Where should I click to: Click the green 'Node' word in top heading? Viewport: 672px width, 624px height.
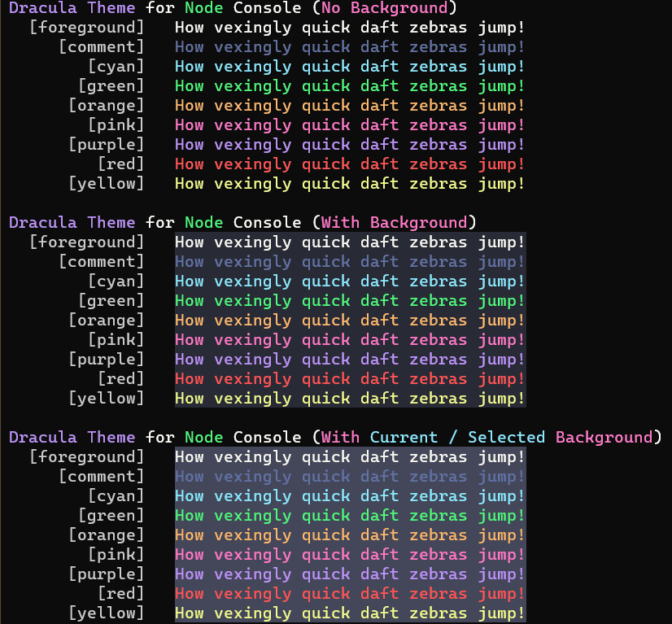[203, 8]
